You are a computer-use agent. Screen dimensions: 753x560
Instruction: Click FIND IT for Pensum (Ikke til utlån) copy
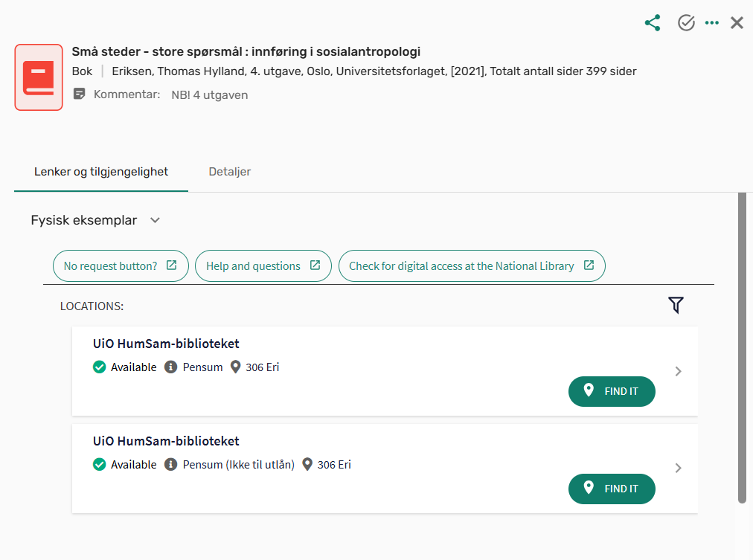coord(612,489)
